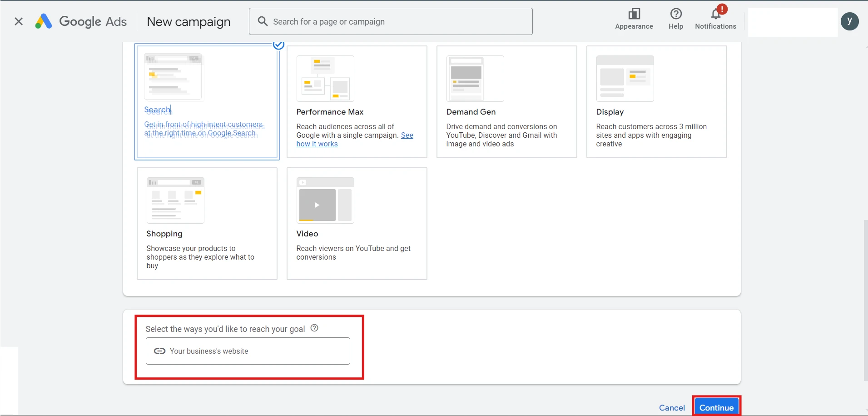Click the Video description text
The height and width of the screenshot is (416, 868).
(x=353, y=253)
